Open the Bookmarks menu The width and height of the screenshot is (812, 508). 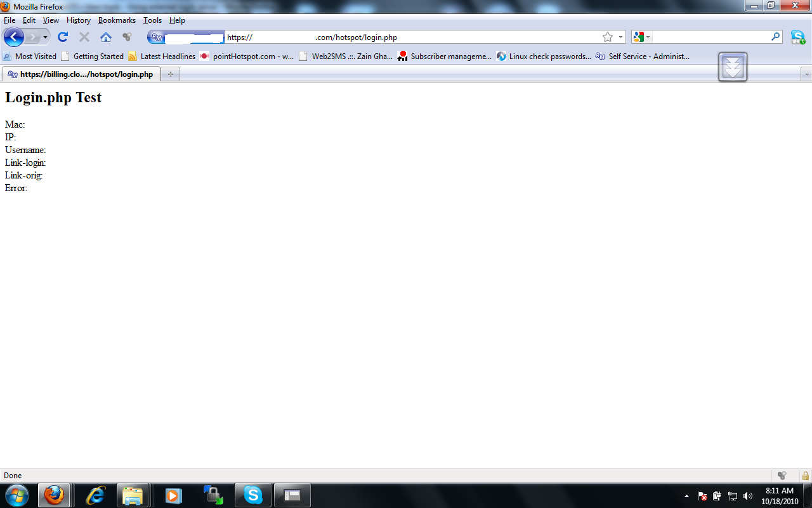coord(117,20)
